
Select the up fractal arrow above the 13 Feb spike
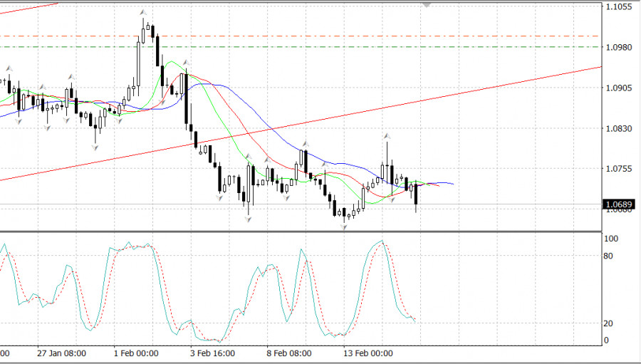pos(387,135)
